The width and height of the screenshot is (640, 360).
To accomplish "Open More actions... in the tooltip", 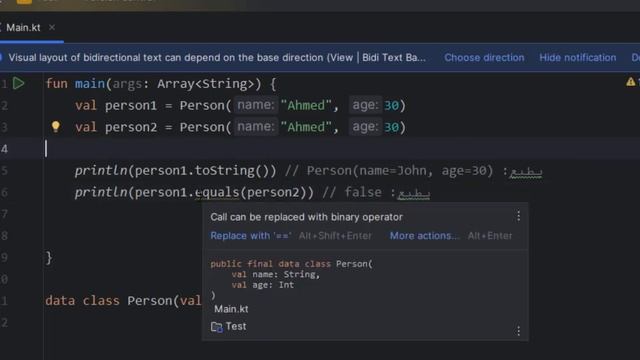I will 424,236.
